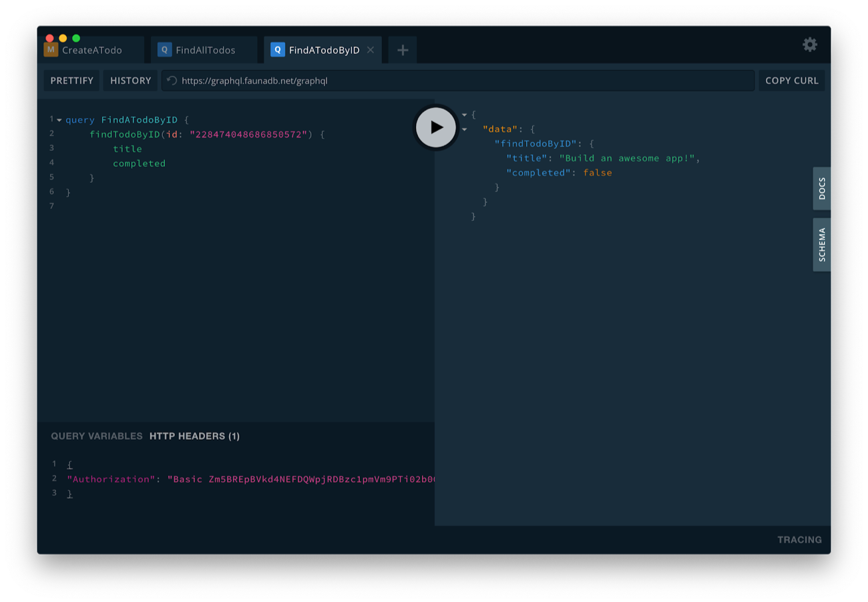This screenshot has height=602, width=868.
Task: Collapse the root response object arrow
Action: (x=465, y=115)
